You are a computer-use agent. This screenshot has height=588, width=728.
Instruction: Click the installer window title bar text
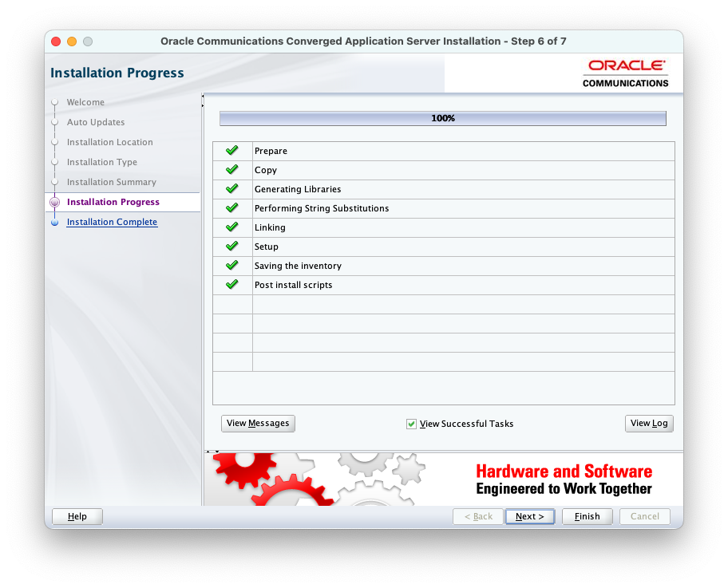tap(363, 41)
